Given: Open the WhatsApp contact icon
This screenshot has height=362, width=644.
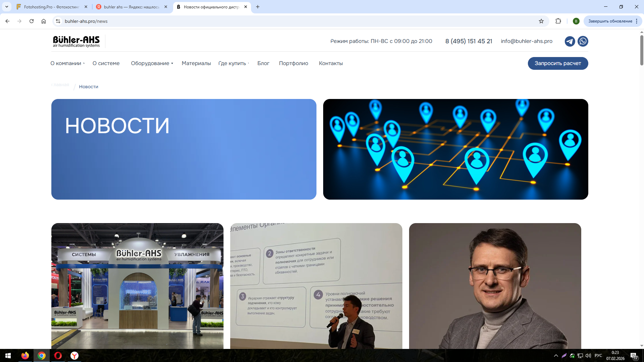Looking at the screenshot, I should [583, 41].
